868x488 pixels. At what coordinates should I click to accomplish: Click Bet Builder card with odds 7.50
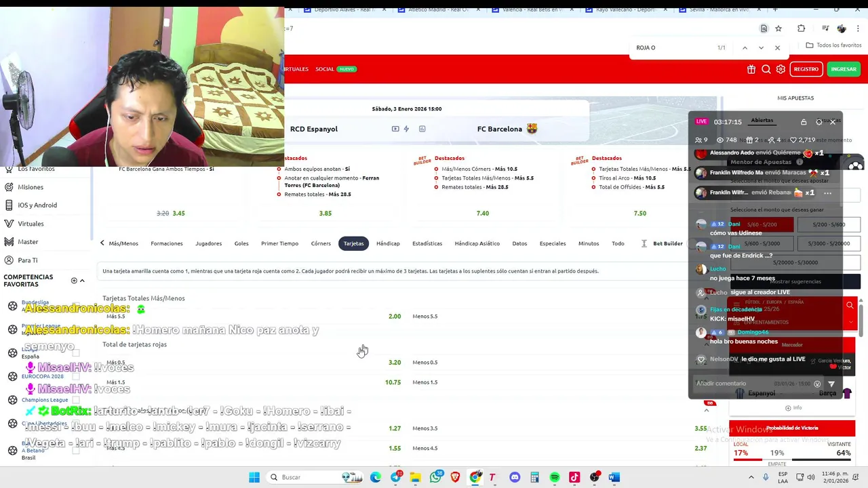[x=639, y=186]
